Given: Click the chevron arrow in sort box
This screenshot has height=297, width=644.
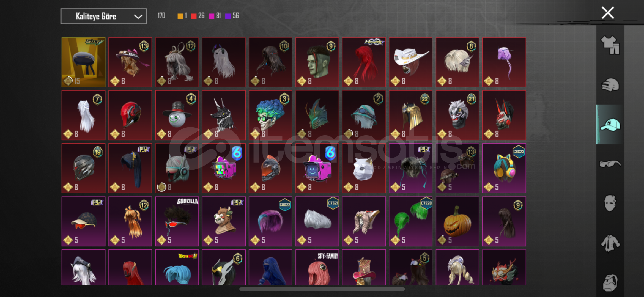Looking at the screenshot, I should [x=138, y=17].
